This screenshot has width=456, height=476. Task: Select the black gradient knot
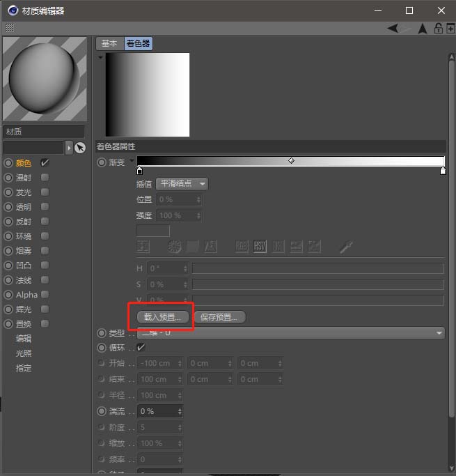[139, 171]
